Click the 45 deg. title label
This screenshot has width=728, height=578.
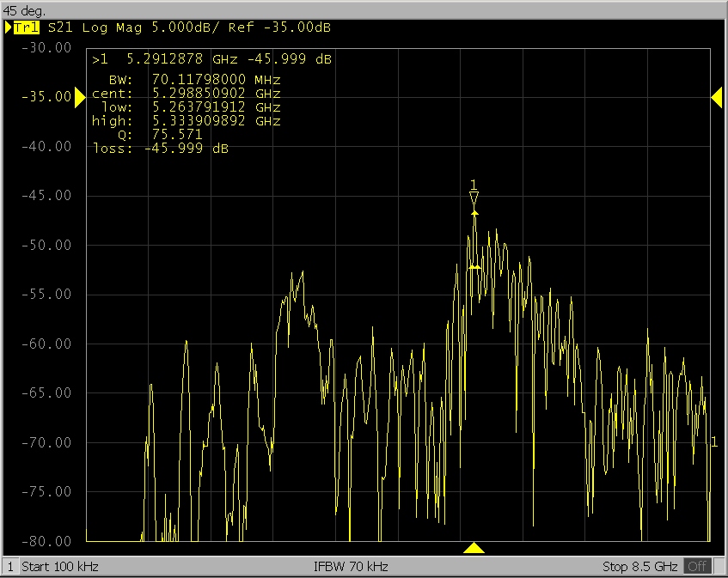pos(27,11)
